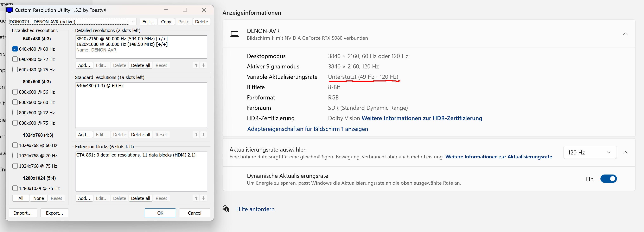The height and width of the screenshot is (232, 644).
Task: Click the DENON-AVR display monitor icon
Action: pyautogui.click(x=234, y=34)
